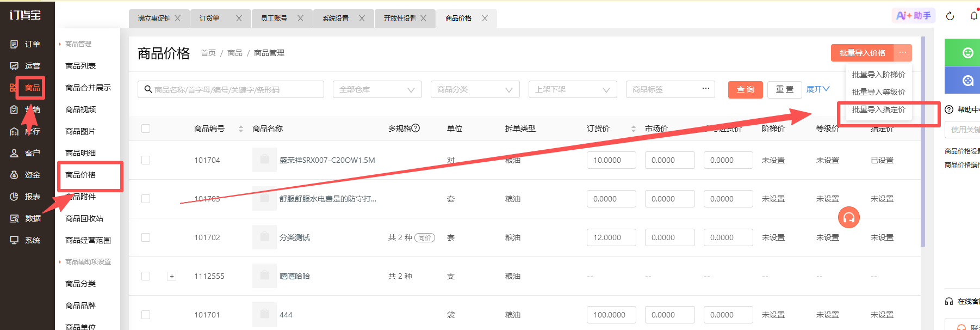
Task: Open the more options next to 批量导入价格
Action: click(903, 53)
